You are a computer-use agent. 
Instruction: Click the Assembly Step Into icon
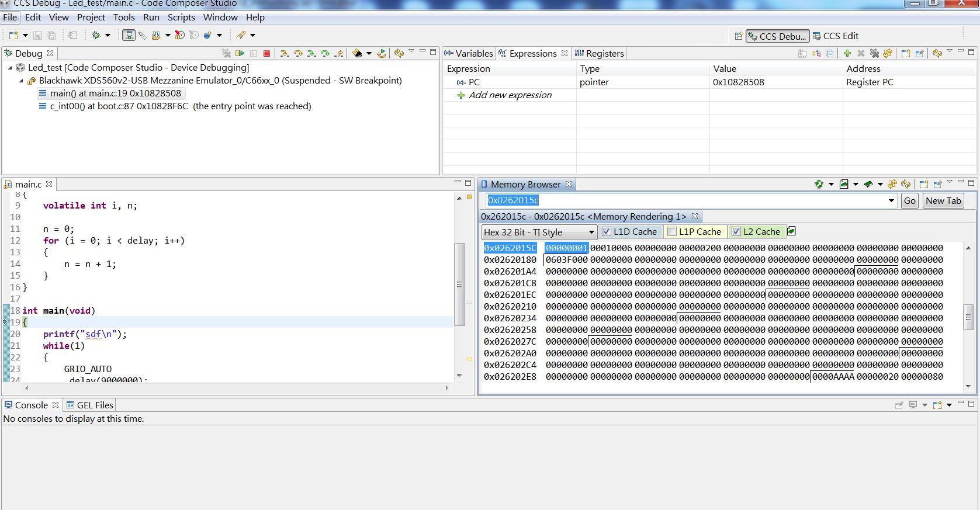[x=311, y=53]
